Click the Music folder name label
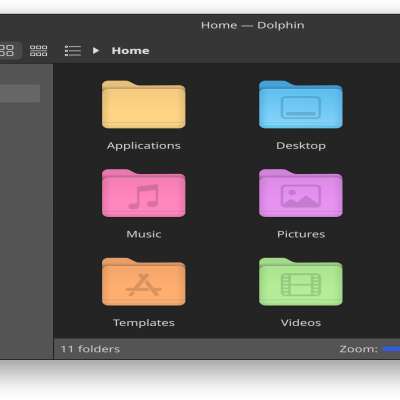The width and height of the screenshot is (400, 400). [x=144, y=234]
